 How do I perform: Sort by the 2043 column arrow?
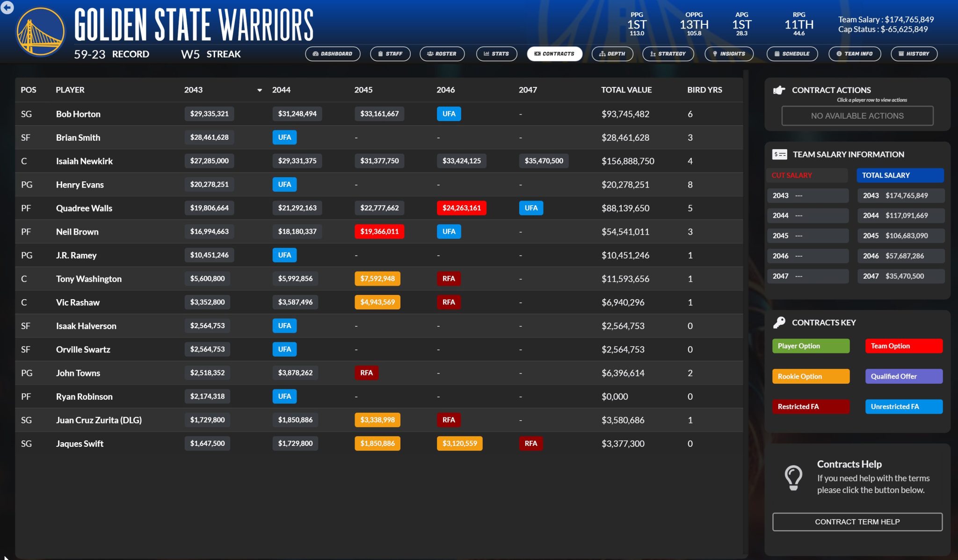(260, 90)
